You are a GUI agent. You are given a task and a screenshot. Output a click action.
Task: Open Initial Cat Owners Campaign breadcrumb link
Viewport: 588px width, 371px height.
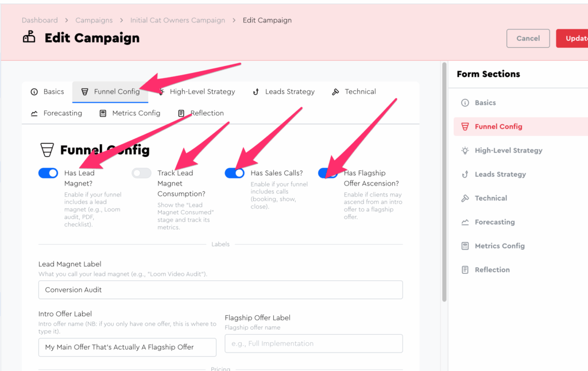pyautogui.click(x=177, y=20)
